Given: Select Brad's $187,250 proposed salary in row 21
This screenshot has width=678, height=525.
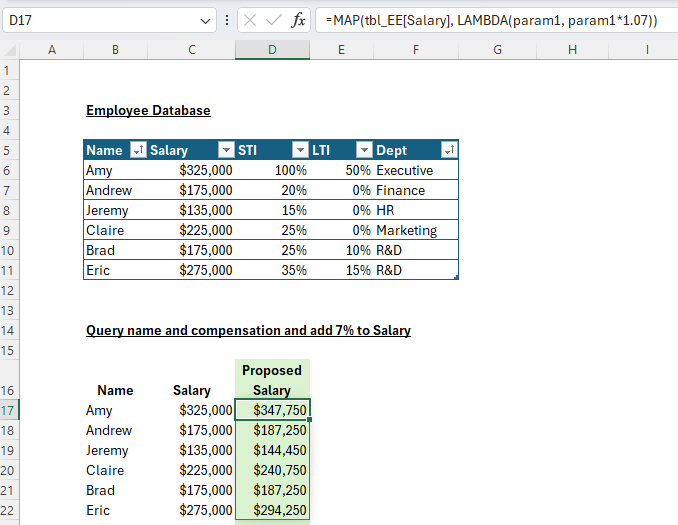Looking at the screenshot, I should (x=272, y=490).
